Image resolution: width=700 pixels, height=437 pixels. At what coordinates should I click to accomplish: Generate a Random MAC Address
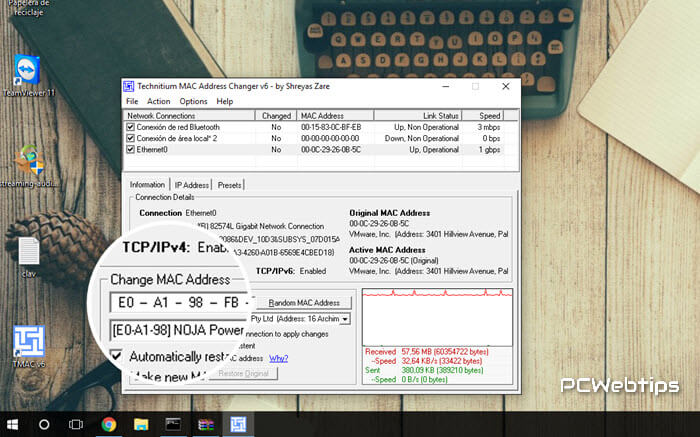pos(304,303)
